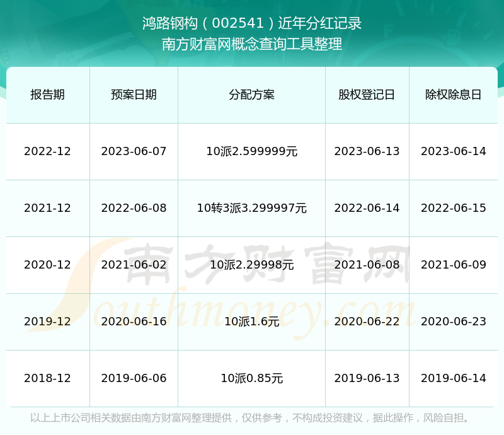Click report period 2020-12 cell
The width and height of the screenshot is (504, 435).
pyautogui.click(x=48, y=265)
